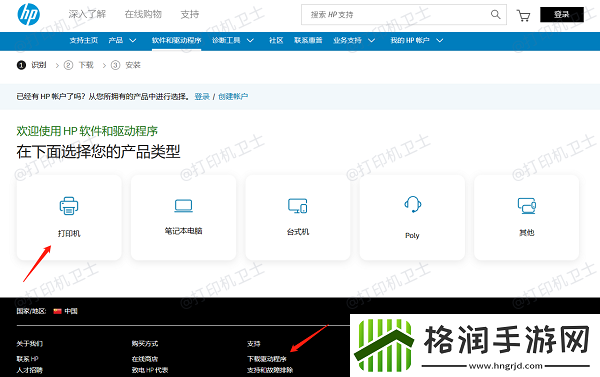Click the HP logo icon
Screen dimensions: 600x377
click(29, 15)
